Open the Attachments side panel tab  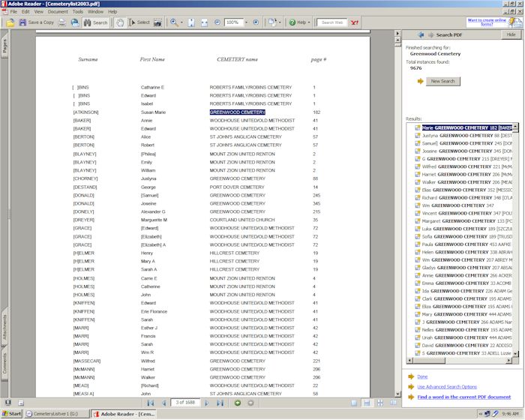coord(4,326)
